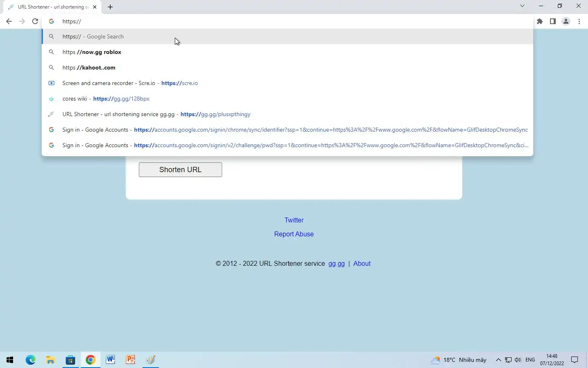Open the Report Abuse link
The image size is (588, 368).
[294, 234]
